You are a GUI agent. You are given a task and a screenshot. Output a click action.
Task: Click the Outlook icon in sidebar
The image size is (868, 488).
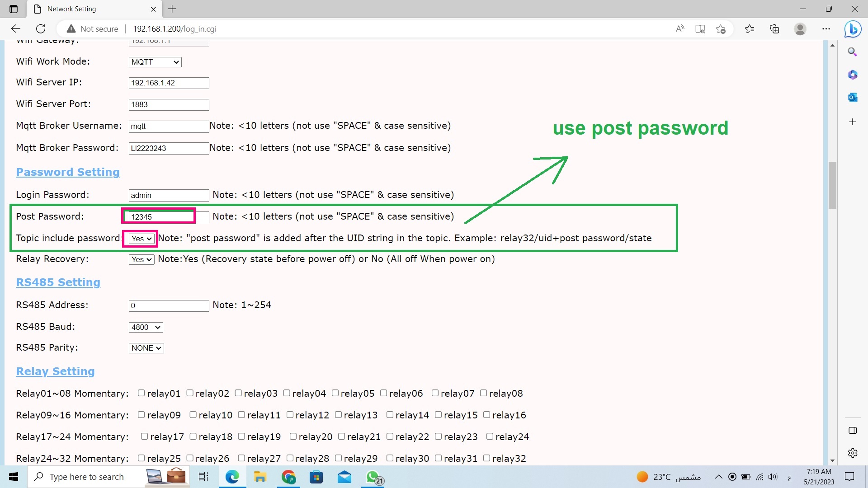click(853, 97)
